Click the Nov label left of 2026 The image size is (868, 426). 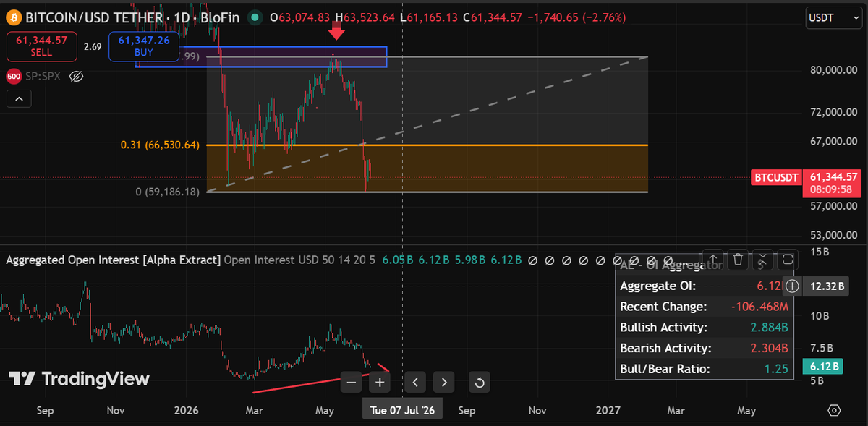pyautogui.click(x=116, y=410)
